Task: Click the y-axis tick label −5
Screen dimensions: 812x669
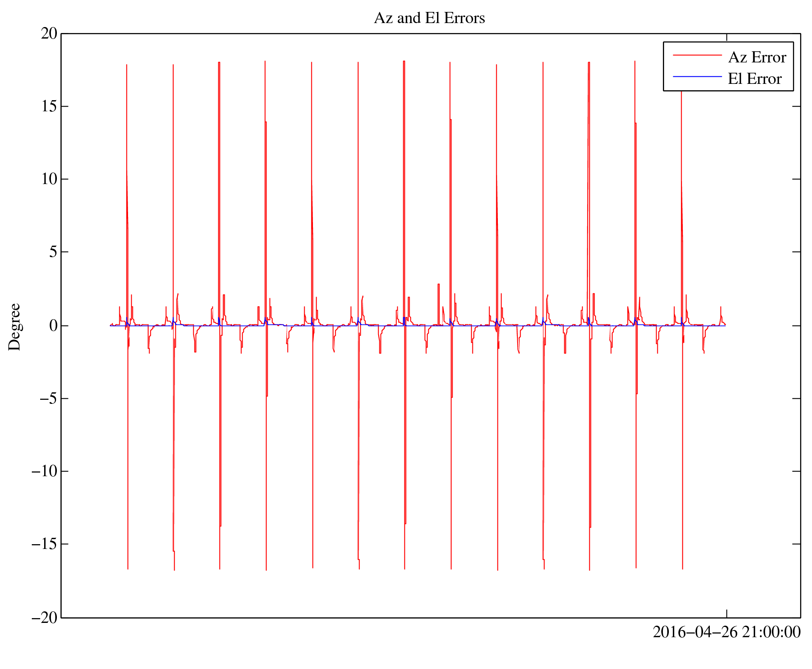Action: pos(49,398)
